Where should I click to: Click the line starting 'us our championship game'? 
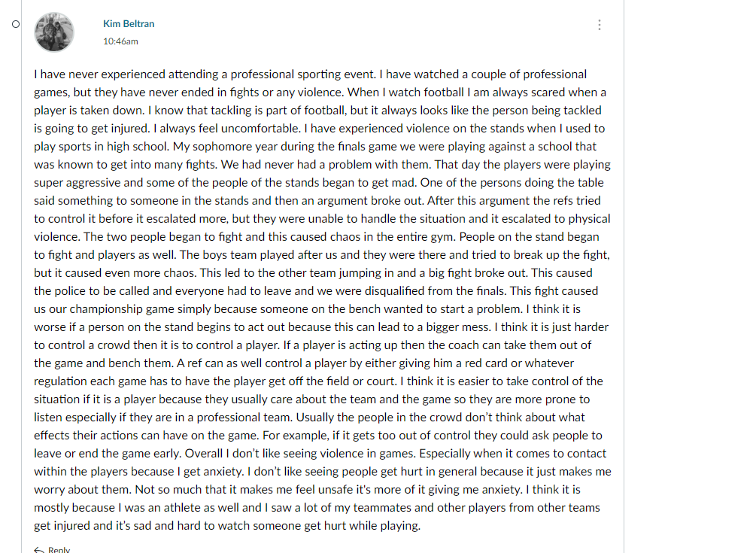(x=307, y=309)
